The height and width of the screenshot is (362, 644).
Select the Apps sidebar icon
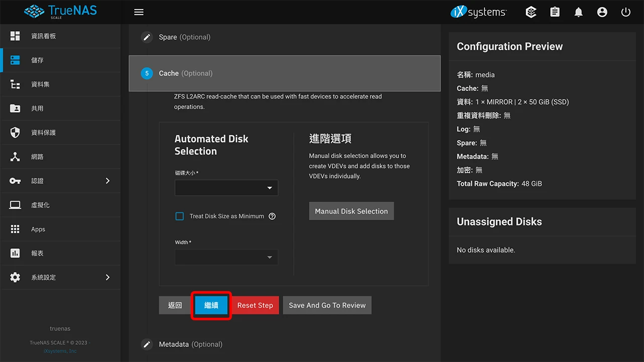pos(38,229)
